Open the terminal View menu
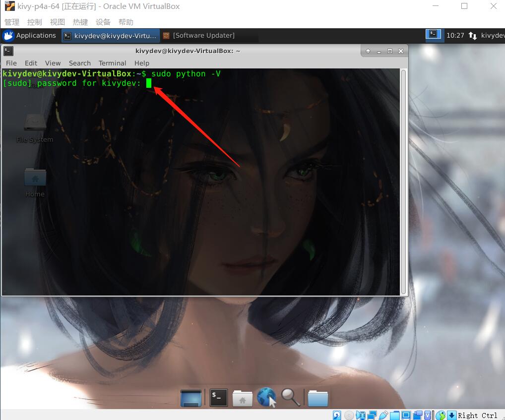 pos(53,63)
